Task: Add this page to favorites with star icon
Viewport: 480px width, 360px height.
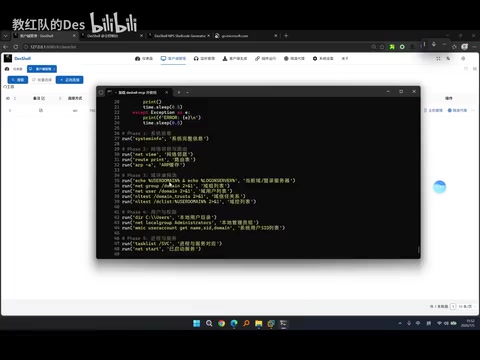Action: click(x=382, y=47)
